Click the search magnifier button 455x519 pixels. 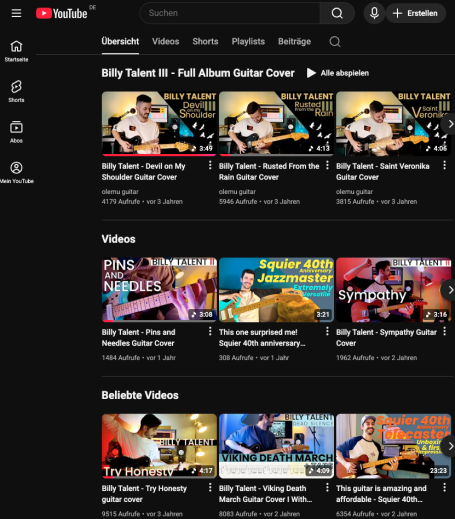(x=337, y=13)
